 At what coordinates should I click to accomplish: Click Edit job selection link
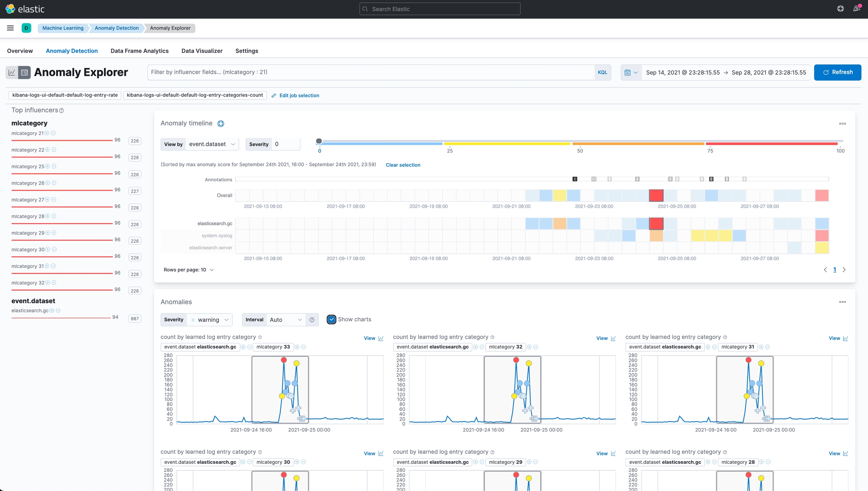click(x=299, y=96)
